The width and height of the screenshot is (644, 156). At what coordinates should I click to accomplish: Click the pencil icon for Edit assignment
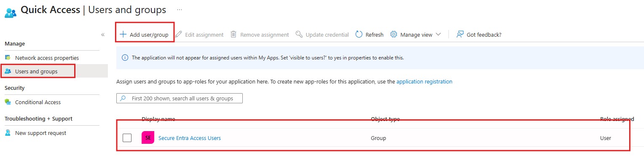179,34
